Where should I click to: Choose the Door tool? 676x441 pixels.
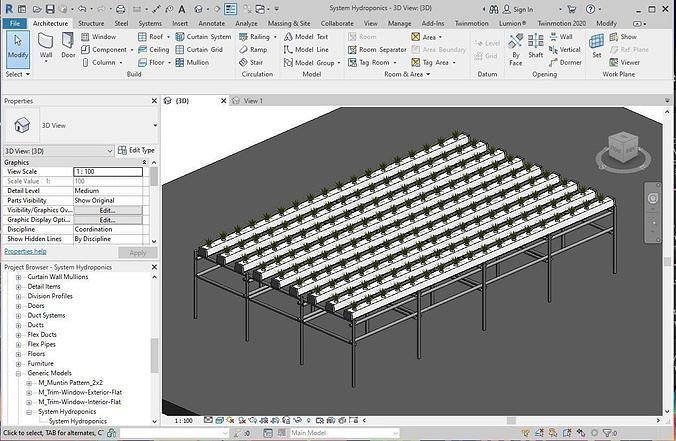[68, 46]
